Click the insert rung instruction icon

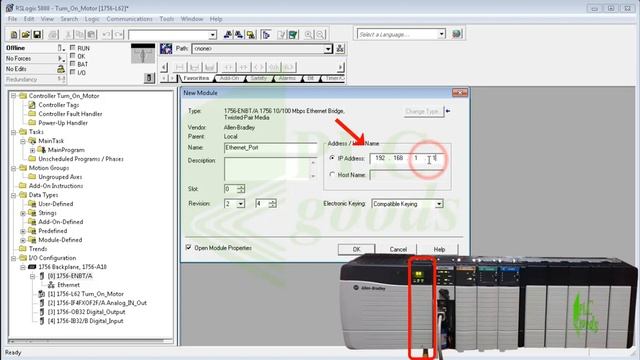coord(180,67)
